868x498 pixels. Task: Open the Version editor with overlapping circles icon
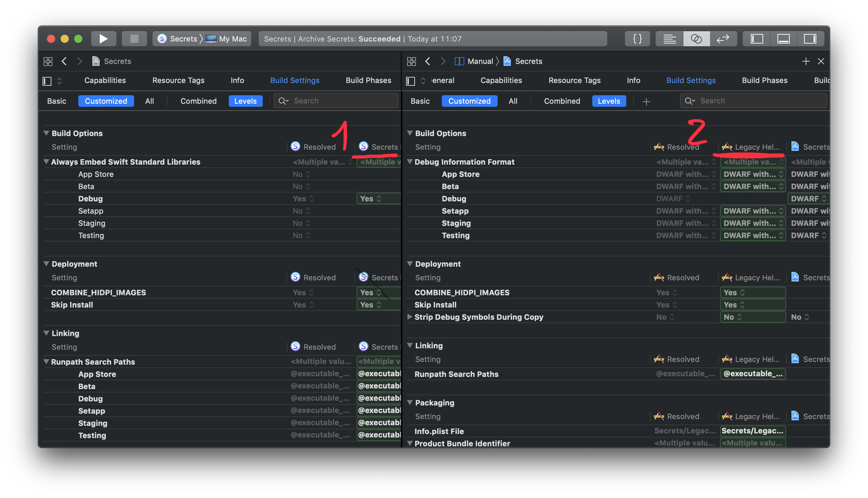click(696, 38)
